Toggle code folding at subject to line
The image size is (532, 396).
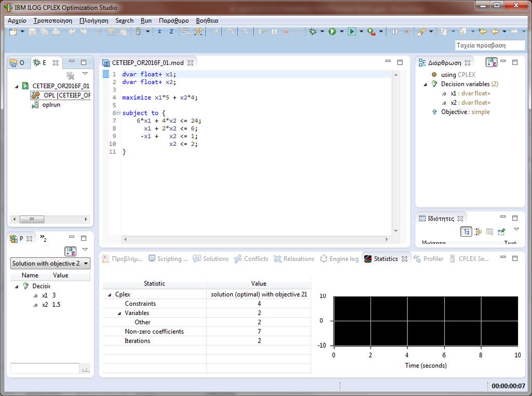click(x=118, y=113)
